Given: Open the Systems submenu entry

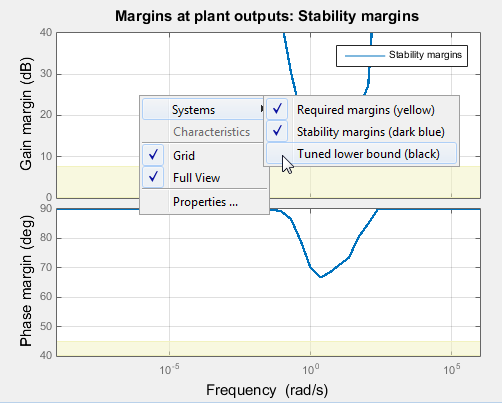Looking at the screenshot, I should [x=204, y=110].
